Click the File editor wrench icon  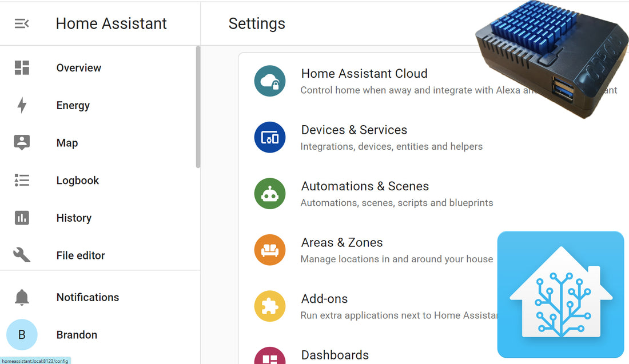(x=22, y=255)
